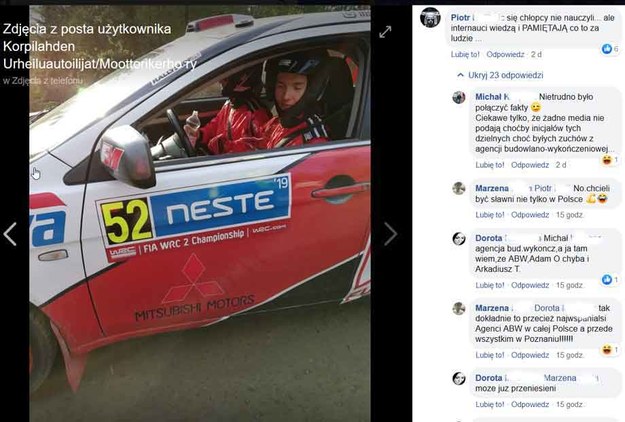
Task: Open the haha reaction on Marzena's Poznań comment
Action: coord(610,350)
